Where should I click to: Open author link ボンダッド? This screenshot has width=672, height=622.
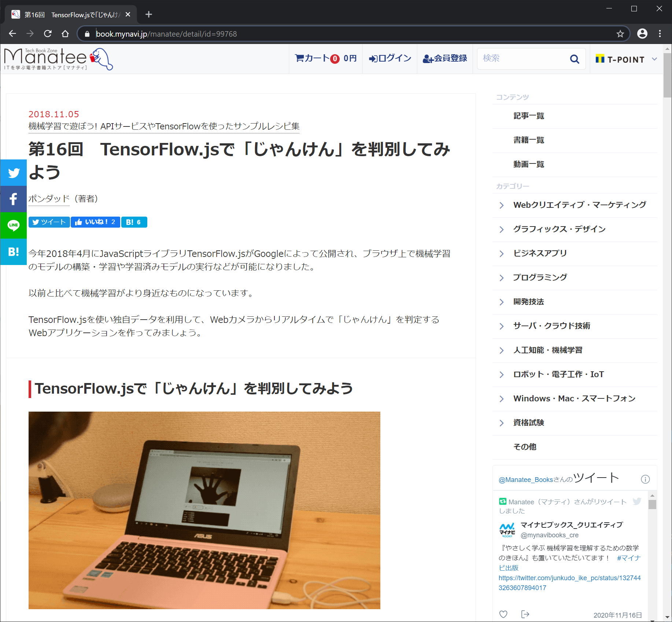pos(49,199)
